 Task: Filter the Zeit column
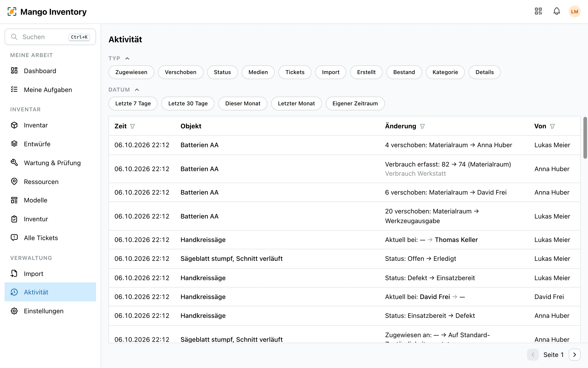coord(133,126)
